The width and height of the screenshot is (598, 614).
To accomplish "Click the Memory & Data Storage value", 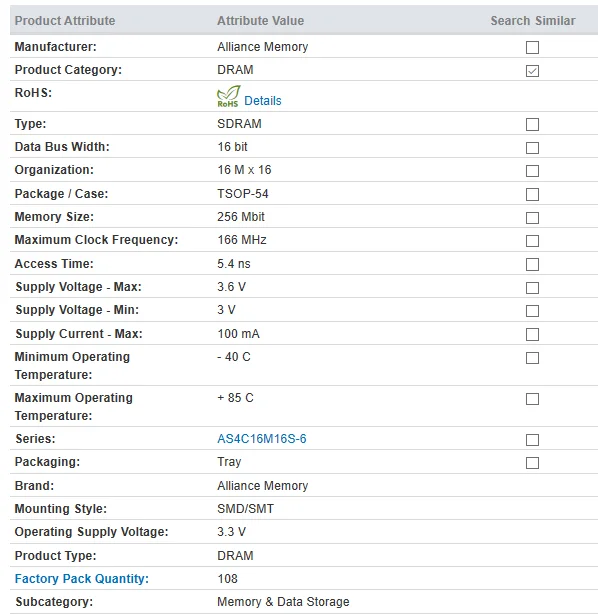I will pos(283,602).
